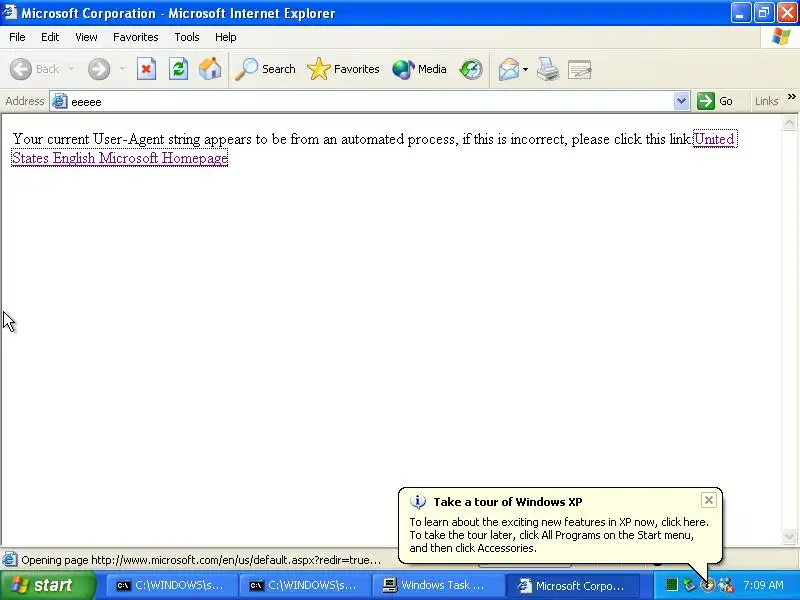Minimize the Internet Explorer window

[740, 13]
